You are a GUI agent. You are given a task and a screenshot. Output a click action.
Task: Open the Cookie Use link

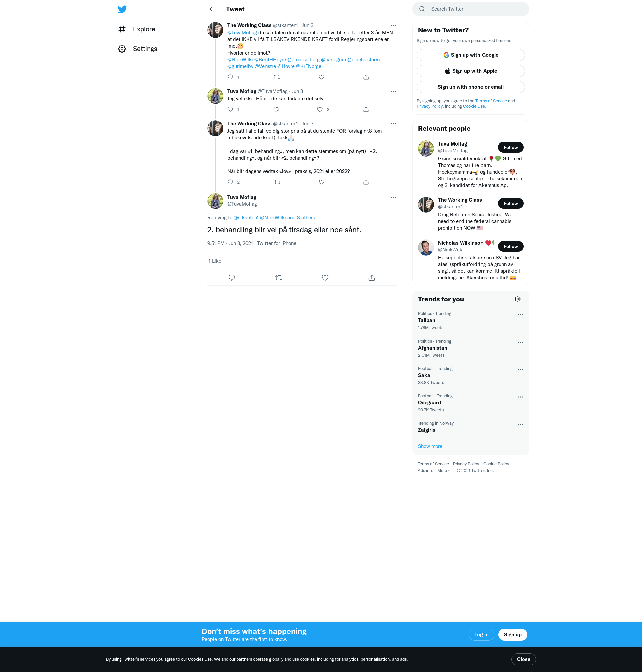[x=474, y=106]
